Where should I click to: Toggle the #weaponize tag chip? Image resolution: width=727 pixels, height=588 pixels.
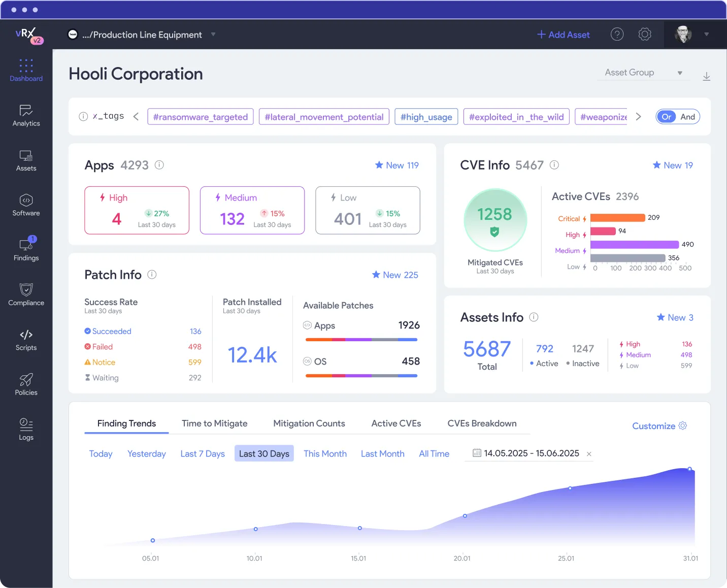[601, 117]
